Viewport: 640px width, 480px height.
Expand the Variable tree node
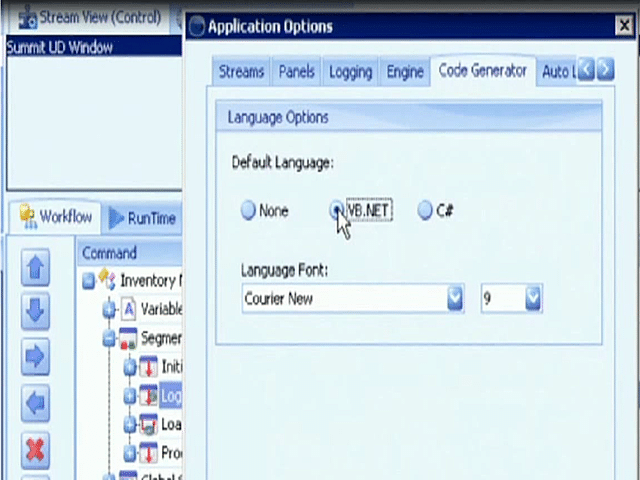109,310
